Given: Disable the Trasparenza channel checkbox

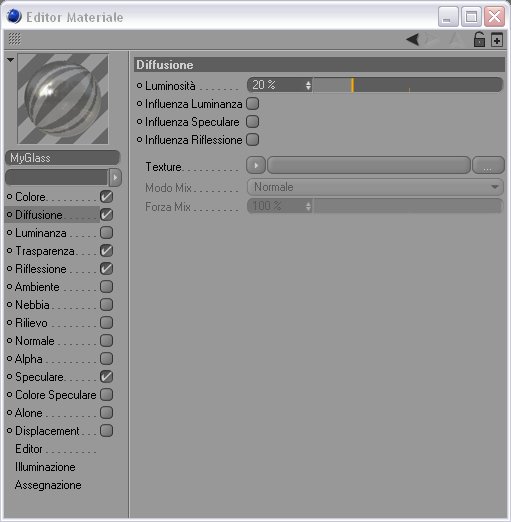Looking at the screenshot, I should (107, 251).
